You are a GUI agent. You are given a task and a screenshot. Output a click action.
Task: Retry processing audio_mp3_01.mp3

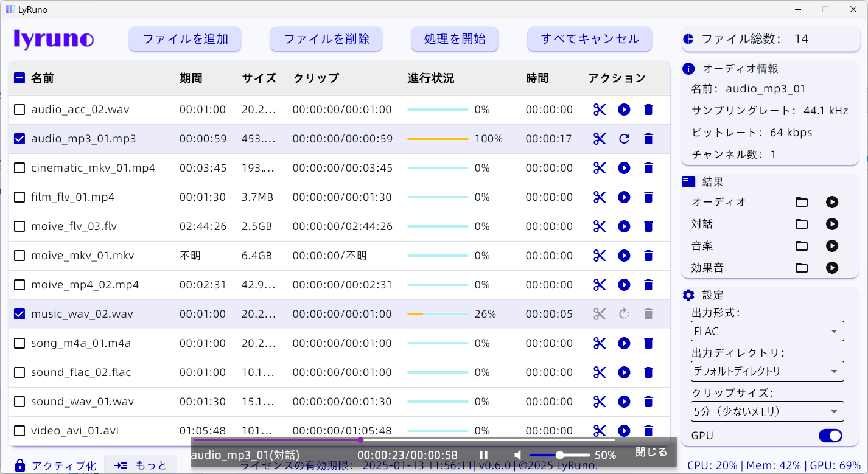[x=624, y=139]
